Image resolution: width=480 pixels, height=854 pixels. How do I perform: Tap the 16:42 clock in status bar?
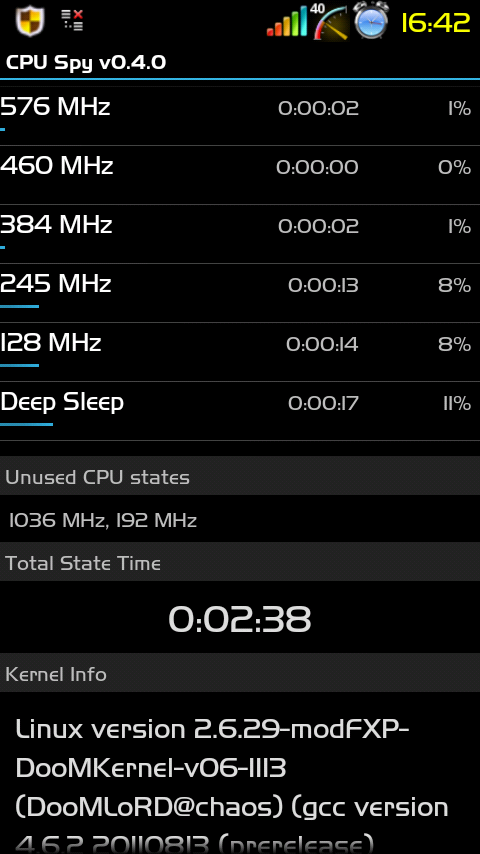[435, 23]
